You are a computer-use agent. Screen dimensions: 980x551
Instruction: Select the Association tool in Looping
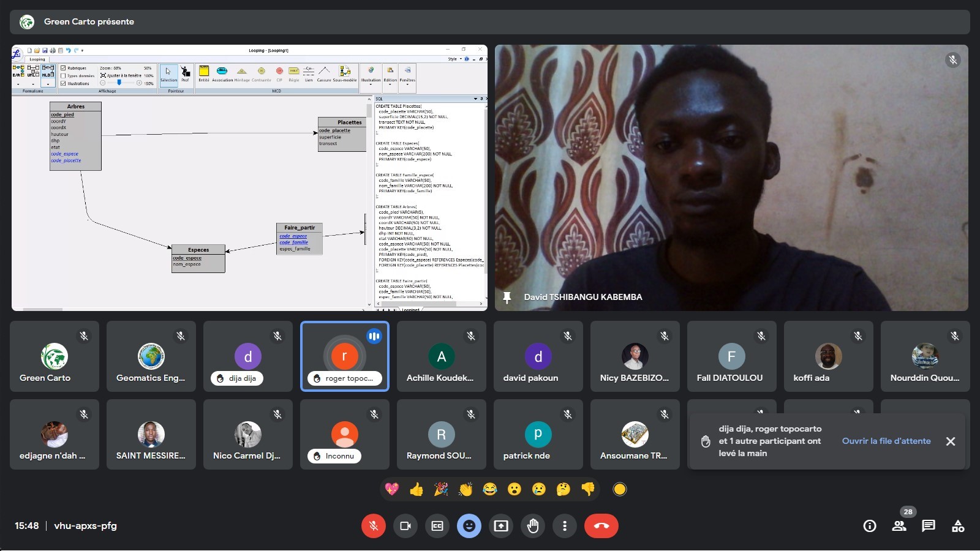(222, 73)
